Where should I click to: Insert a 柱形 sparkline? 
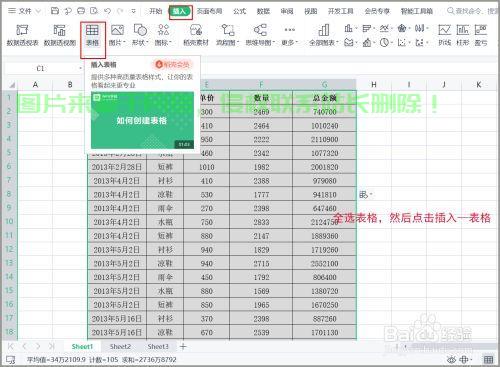pyautogui.click(x=463, y=35)
